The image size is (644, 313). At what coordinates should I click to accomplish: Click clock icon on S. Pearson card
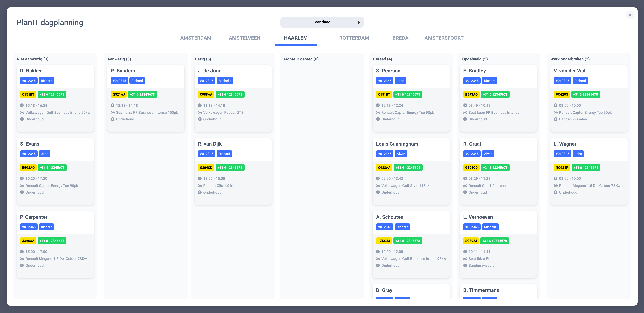378,106
